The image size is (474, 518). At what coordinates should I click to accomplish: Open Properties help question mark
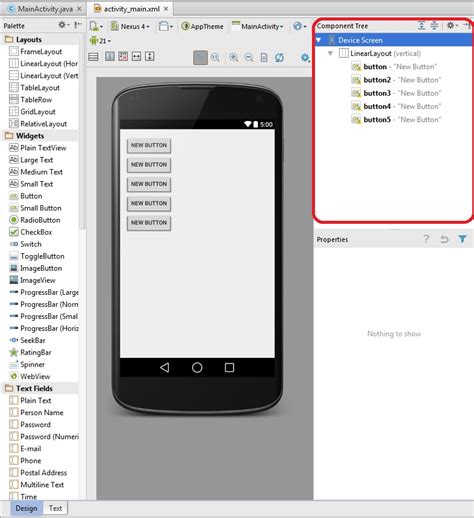pos(426,239)
